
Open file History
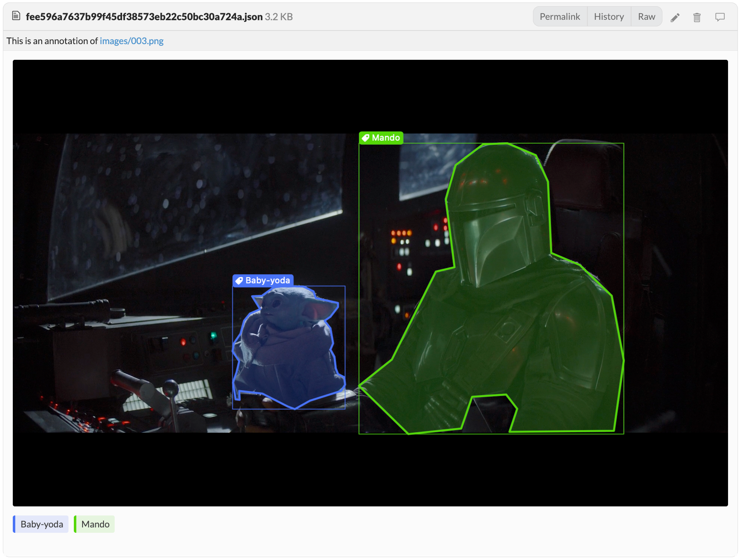pos(609,16)
